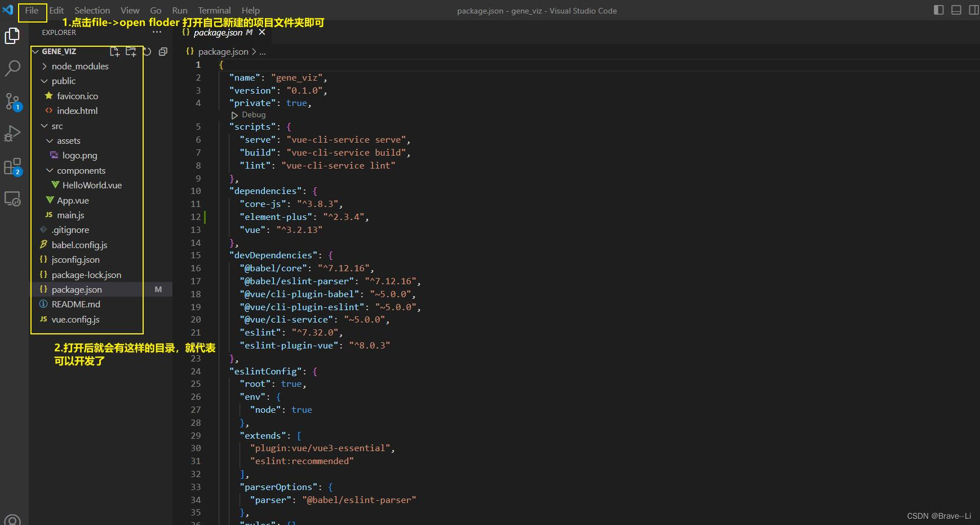Refresh the Explorer file tree

pyautogui.click(x=147, y=52)
